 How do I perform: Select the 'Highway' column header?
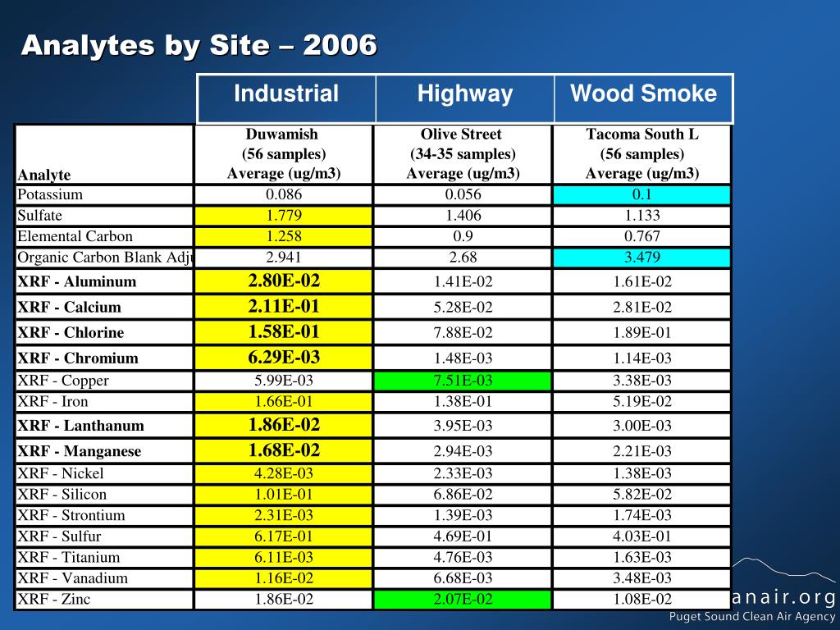tap(465, 98)
